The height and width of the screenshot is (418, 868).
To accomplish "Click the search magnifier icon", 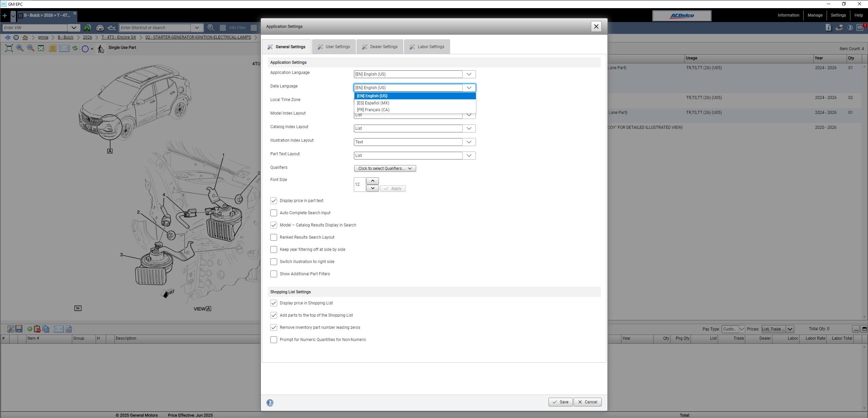I will (x=211, y=28).
